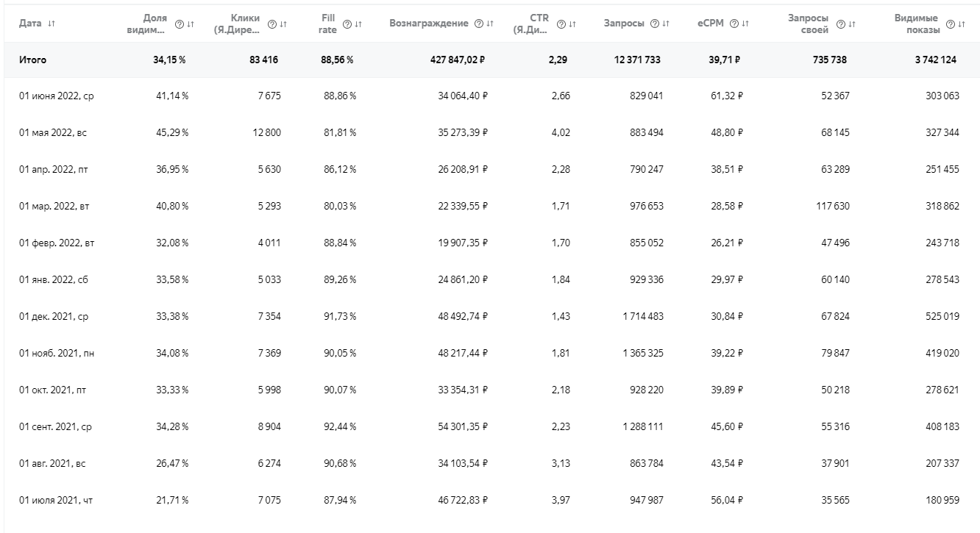Sort by Запросы using its arrow icon
This screenshot has width=980, height=533.
665,24
